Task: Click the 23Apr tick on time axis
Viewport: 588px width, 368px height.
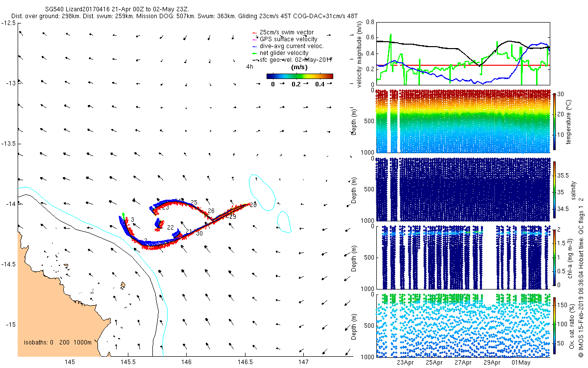Action: pyautogui.click(x=406, y=363)
